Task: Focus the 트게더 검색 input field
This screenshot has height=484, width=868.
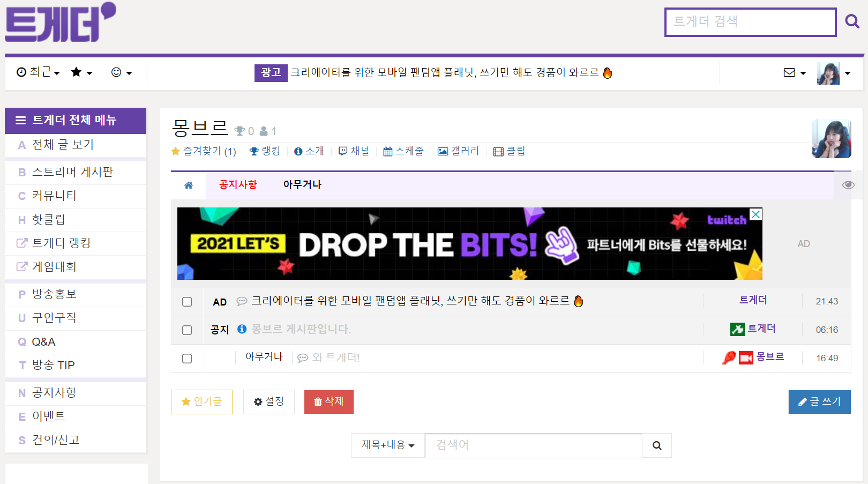Action: pos(750,22)
